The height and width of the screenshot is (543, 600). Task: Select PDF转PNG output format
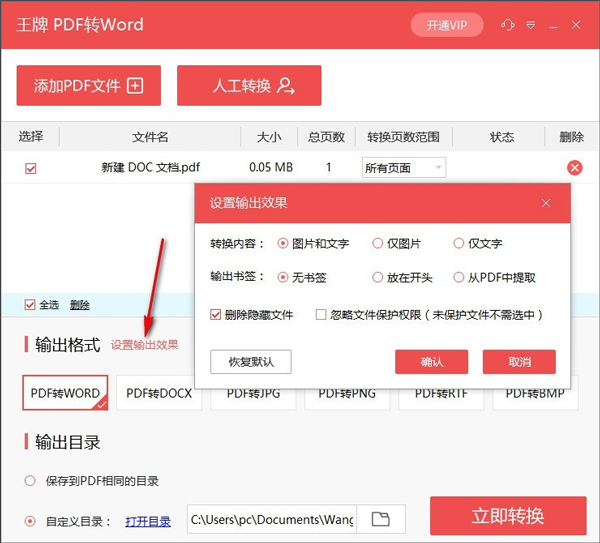coord(347,399)
